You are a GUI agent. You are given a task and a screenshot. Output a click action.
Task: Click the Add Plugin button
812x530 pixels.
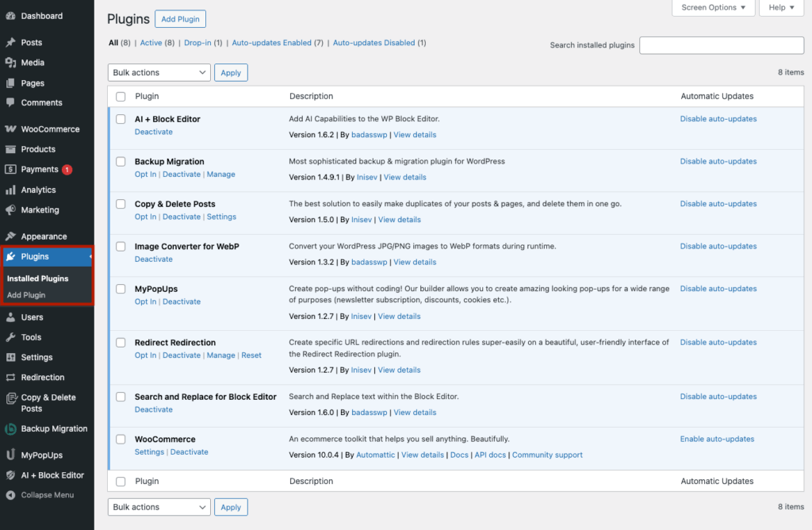[180, 18]
